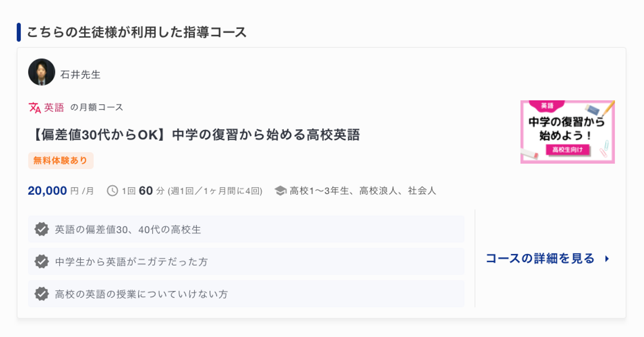Click the 無料体験あり badge
The height and width of the screenshot is (337, 644).
click(x=60, y=160)
